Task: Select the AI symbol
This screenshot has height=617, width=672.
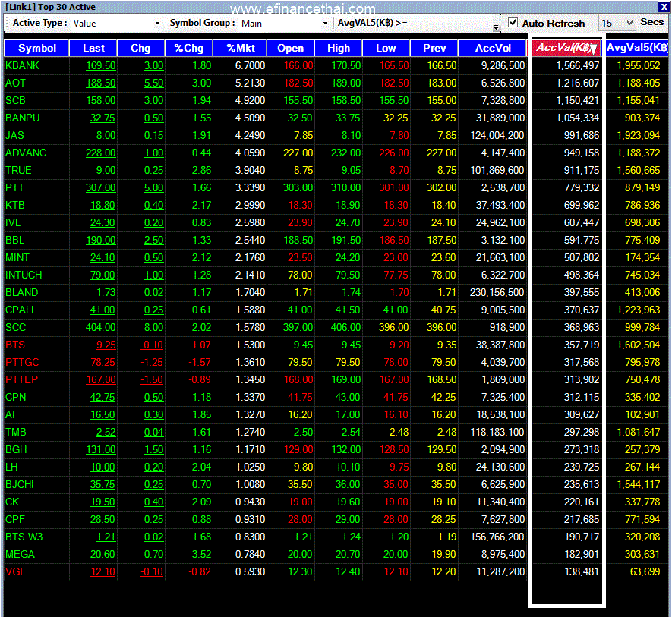Action: coord(10,415)
